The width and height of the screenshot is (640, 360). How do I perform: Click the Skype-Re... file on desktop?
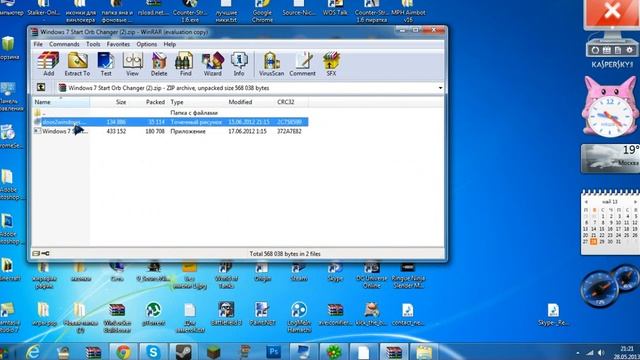pyautogui.click(x=553, y=315)
